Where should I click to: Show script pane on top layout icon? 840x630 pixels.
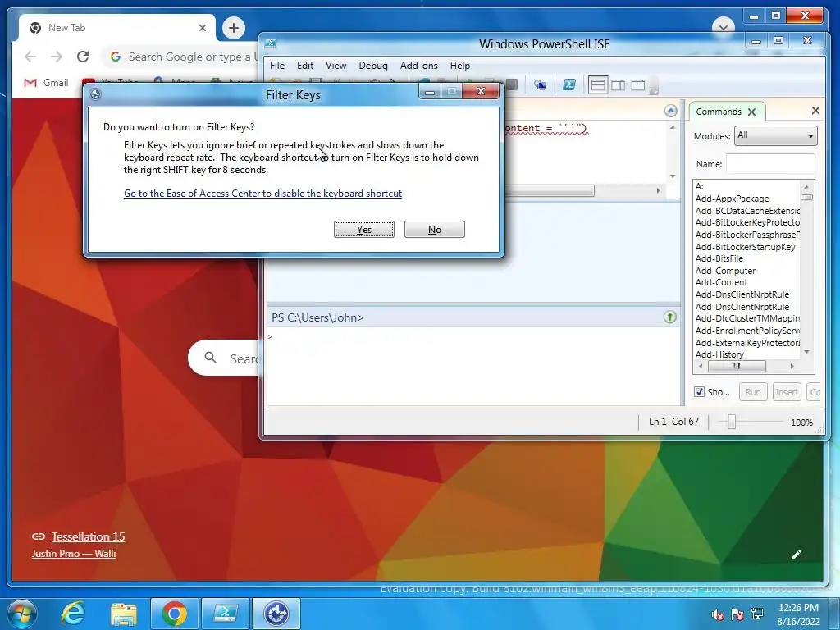[598, 84]
